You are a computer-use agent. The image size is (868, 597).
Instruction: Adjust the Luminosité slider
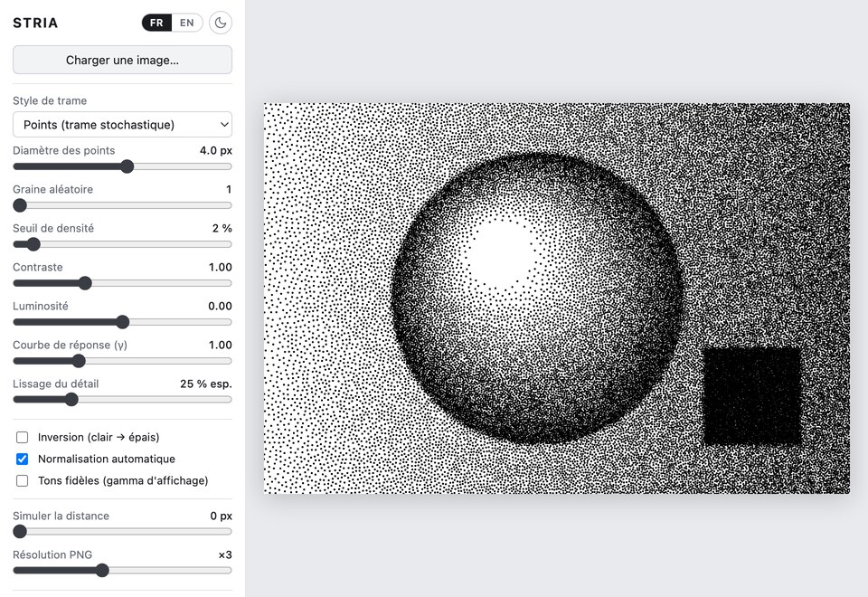[122, 322]
